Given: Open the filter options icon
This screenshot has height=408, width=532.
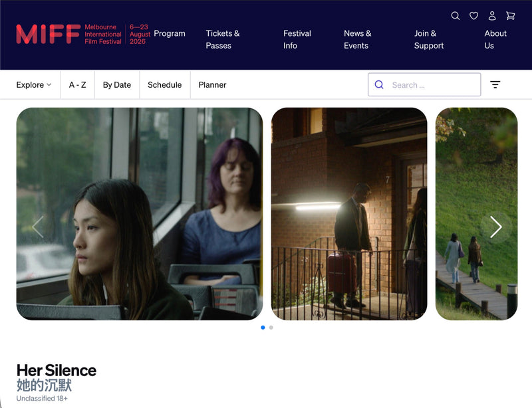Looking at the screenshot, I should point(495,84).
